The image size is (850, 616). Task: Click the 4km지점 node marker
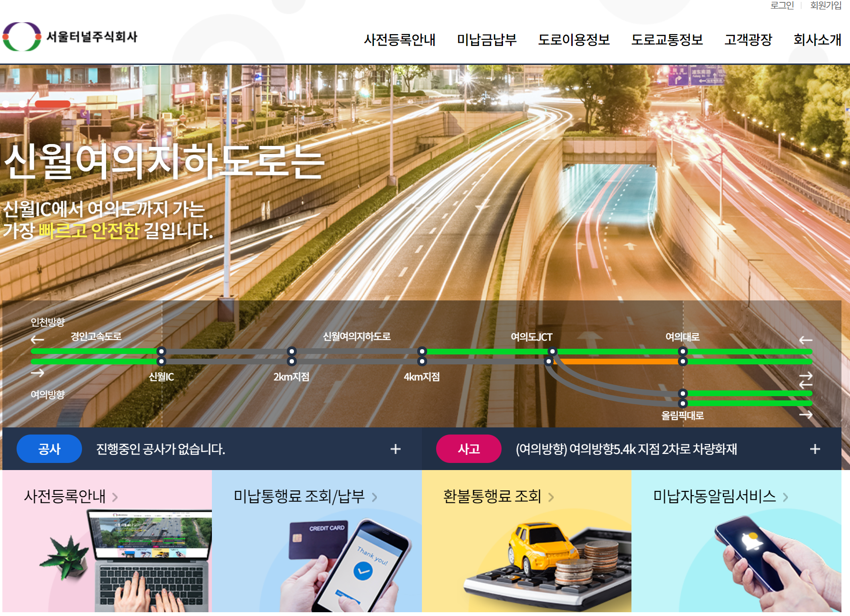tap(422, 356)
